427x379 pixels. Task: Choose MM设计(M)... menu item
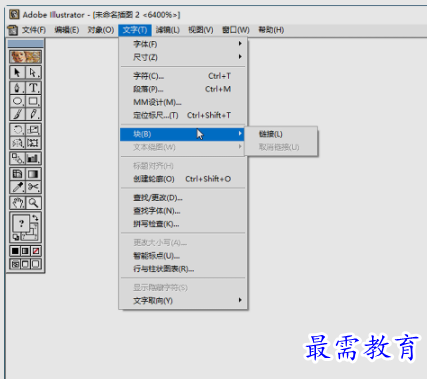(x=183, y=102)
